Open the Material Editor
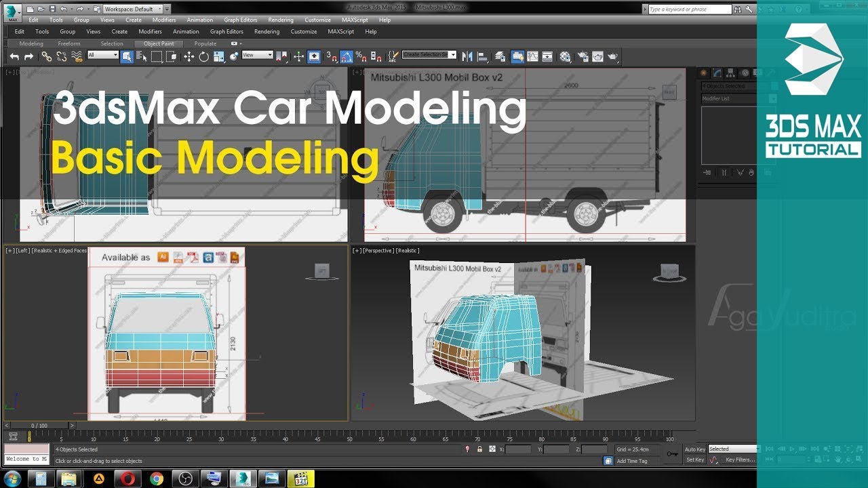Viewport: 868px width, 488px height. pyautogui.click(x=565, y=57)
